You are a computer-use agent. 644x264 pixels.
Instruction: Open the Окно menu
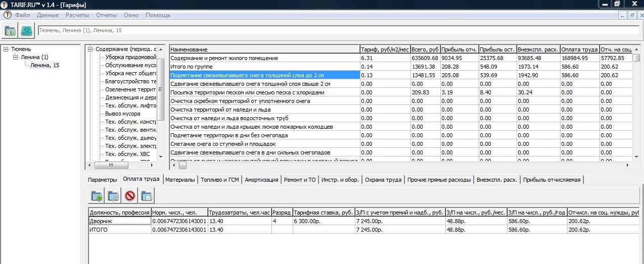point(131,15)
